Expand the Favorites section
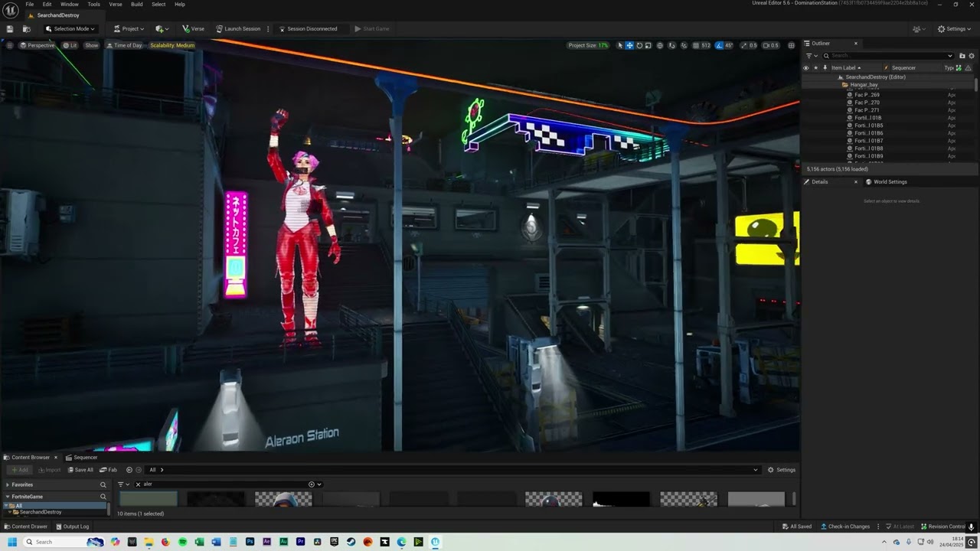 click(8, 485)
